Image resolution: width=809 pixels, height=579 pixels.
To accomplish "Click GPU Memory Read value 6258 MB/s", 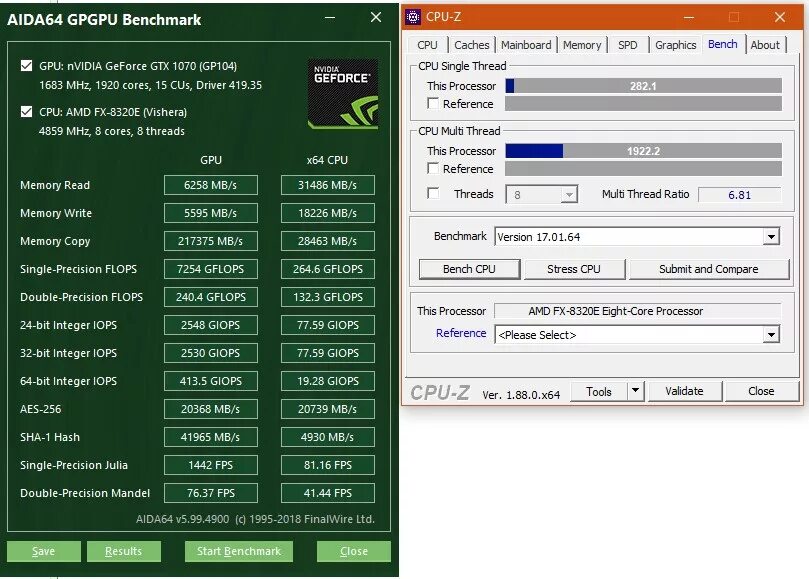I will coord(211,185).
